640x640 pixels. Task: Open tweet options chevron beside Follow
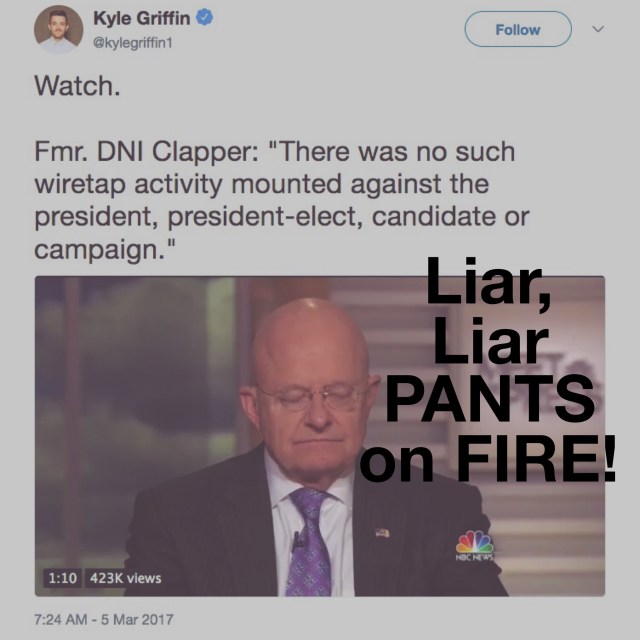click(x=598, y=29)
